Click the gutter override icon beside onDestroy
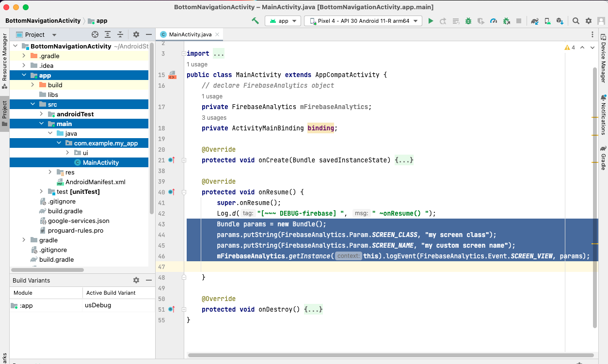Screen dimensions: 608x364 (171, 309)
